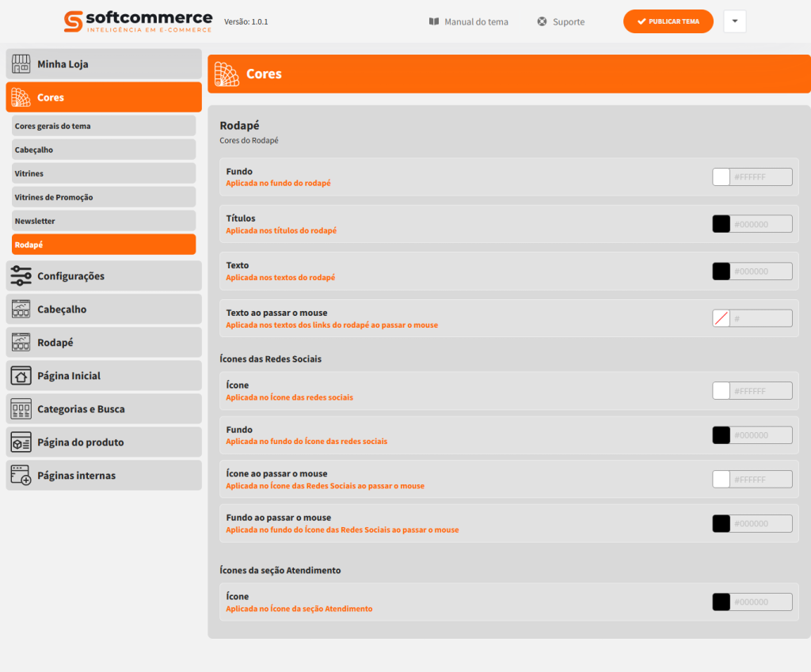811x672 pixels.
Task: Click the social Ícone hex field
Action: 761,391
